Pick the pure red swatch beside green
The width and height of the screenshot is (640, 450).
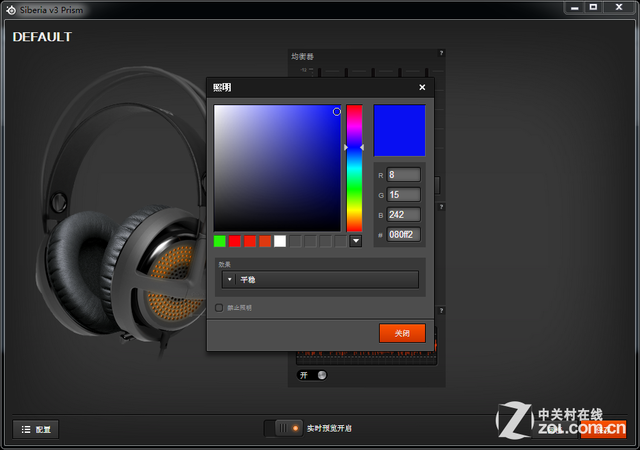point(235,241)
